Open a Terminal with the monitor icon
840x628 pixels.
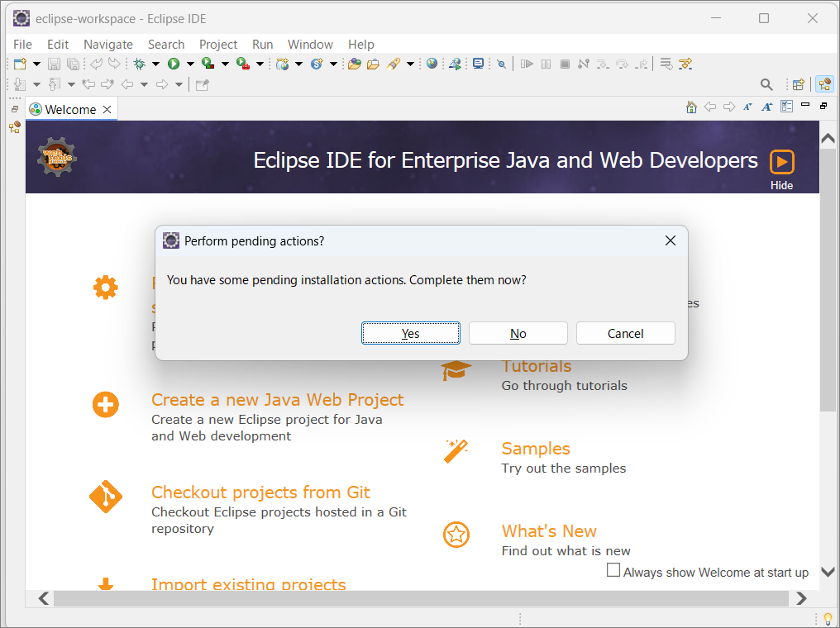coord(479,64)
